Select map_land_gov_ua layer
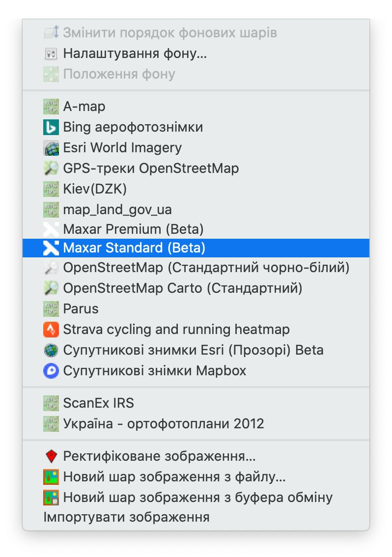The height and width of the screenshot is (557, 392). [196, 210]
